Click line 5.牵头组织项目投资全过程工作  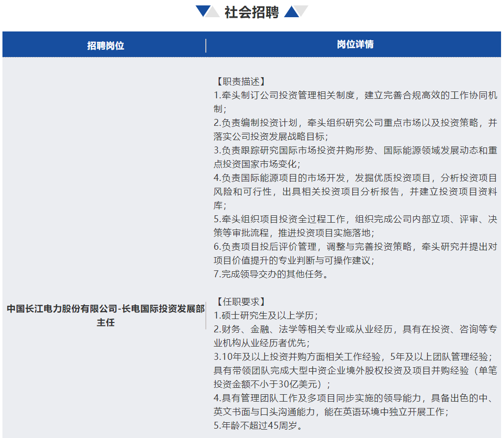[x=355, y=226]
